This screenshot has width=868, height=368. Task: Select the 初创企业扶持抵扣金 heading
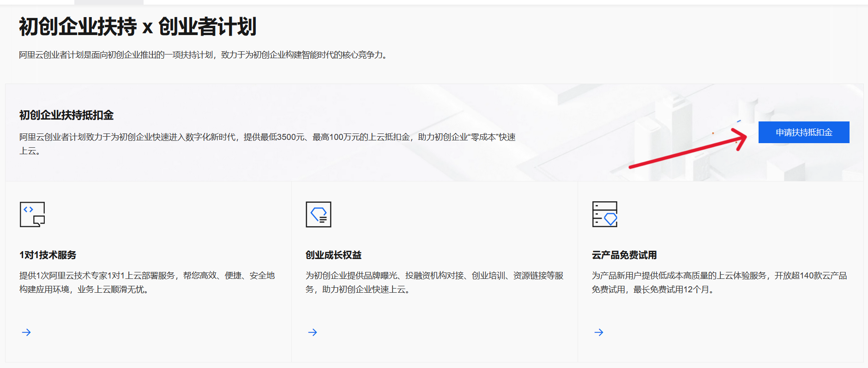(x=66, y=115)
